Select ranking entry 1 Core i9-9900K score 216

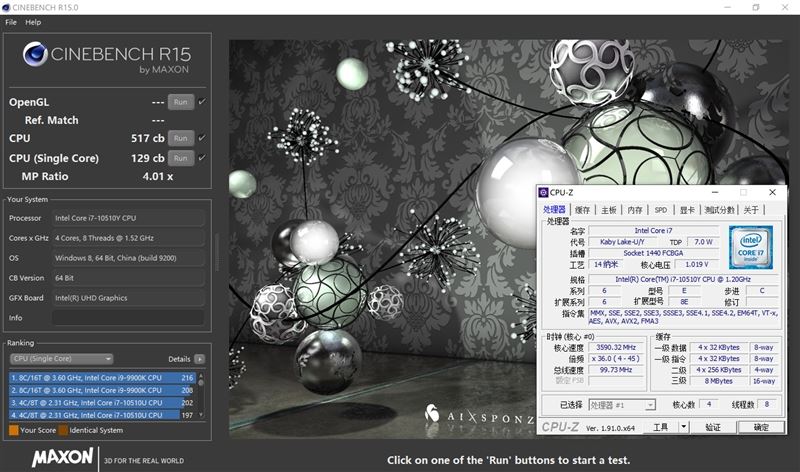102,378
